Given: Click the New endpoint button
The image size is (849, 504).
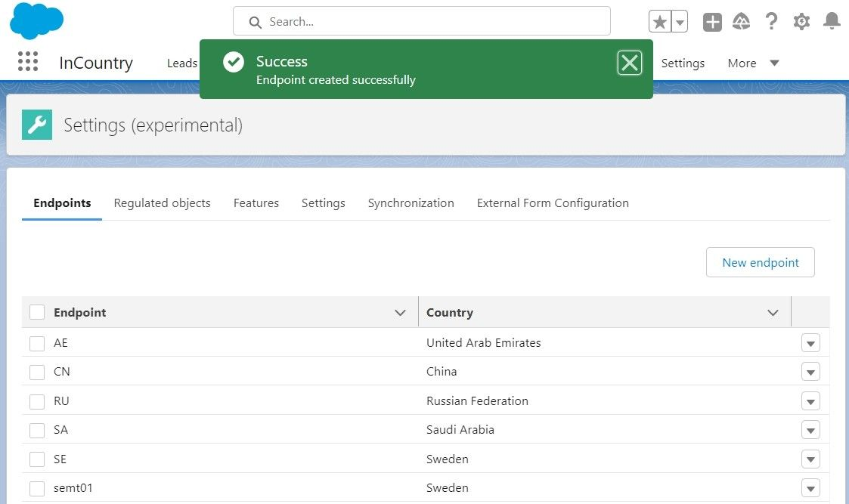Looking at the screenshot, I should click(760, 262).
